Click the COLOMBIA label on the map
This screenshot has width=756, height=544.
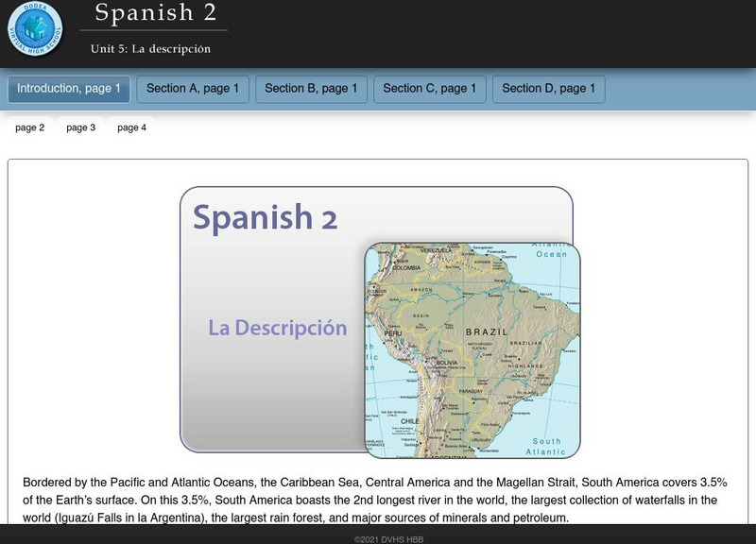click(405, 268)
